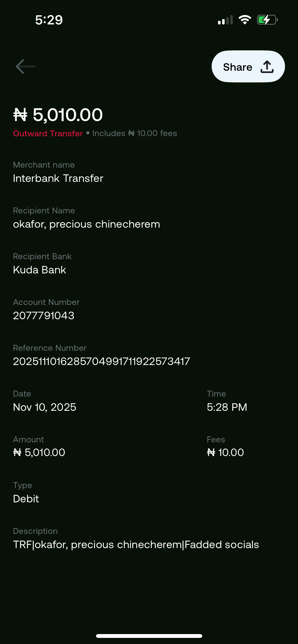
Task: Tap the cellular signal bars icon
Action: pyautogui.click(x=225, y=20)
